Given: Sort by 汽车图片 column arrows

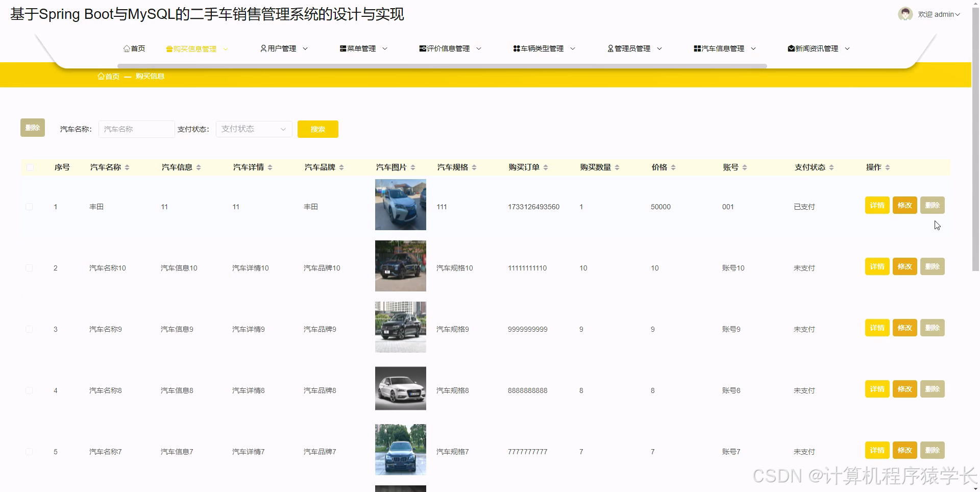Looking at the screenshot, I should point(413,167).
